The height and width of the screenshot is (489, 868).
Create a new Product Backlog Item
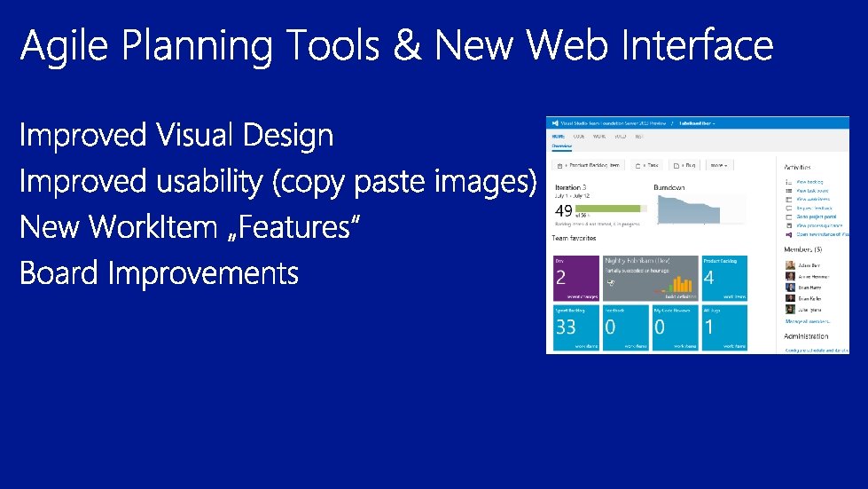click(588, 166)
